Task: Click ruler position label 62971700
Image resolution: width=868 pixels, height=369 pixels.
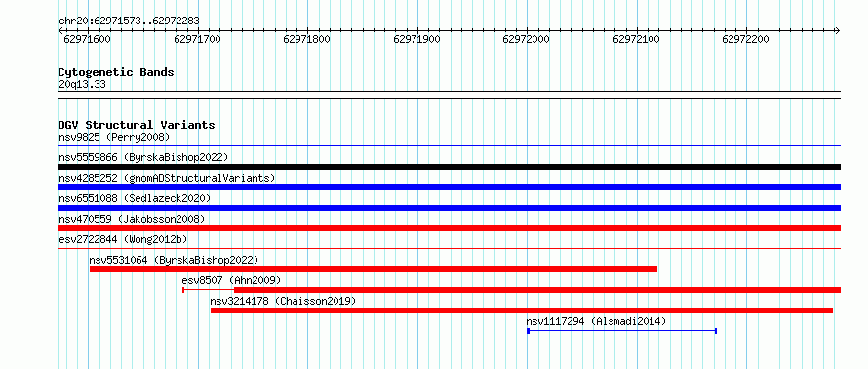Action: coord(197,39)
